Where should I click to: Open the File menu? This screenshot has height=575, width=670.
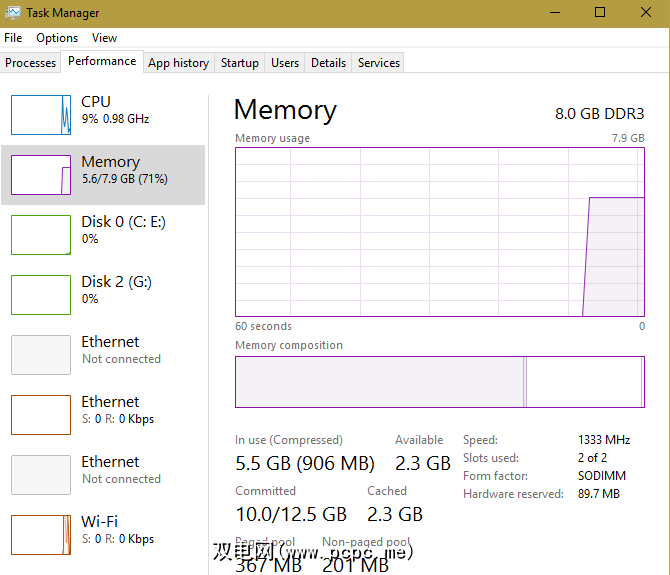tap(13, 38)
